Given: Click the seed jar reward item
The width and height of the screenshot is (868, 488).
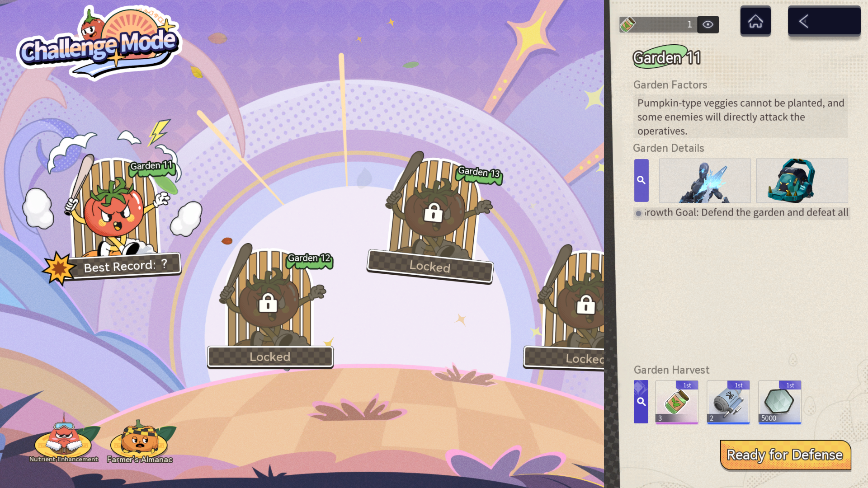Looking at the screenshot, I should point(676,402).
